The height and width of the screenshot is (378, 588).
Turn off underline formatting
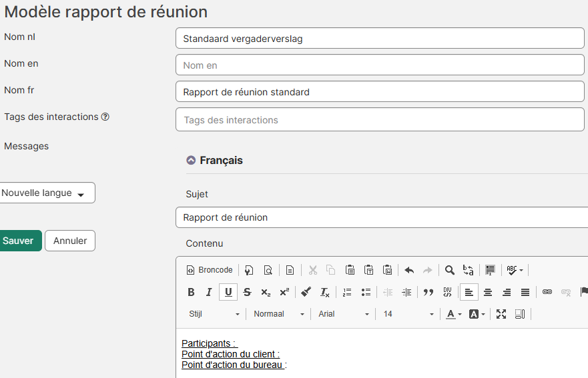pyautogui.click(x=228, y=292)
